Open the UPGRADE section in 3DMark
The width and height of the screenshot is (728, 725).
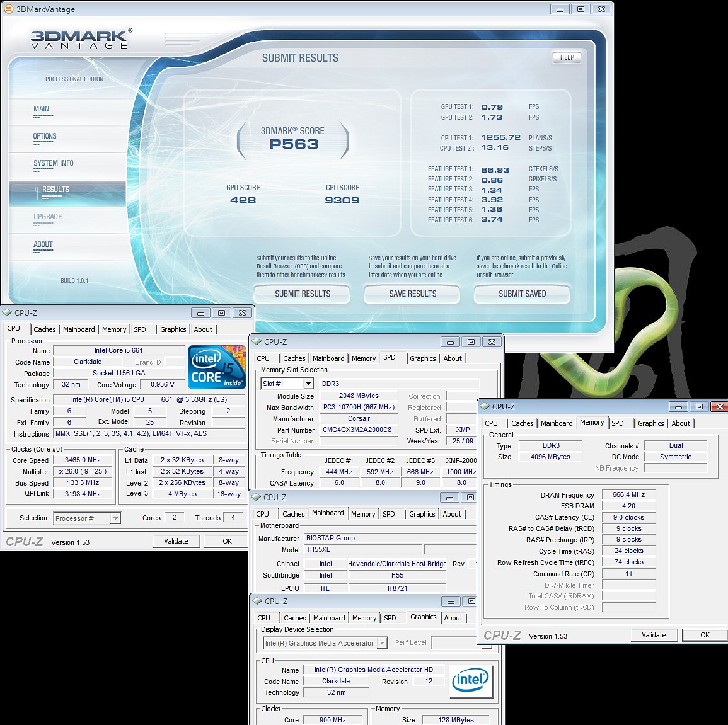pos(47,217)
